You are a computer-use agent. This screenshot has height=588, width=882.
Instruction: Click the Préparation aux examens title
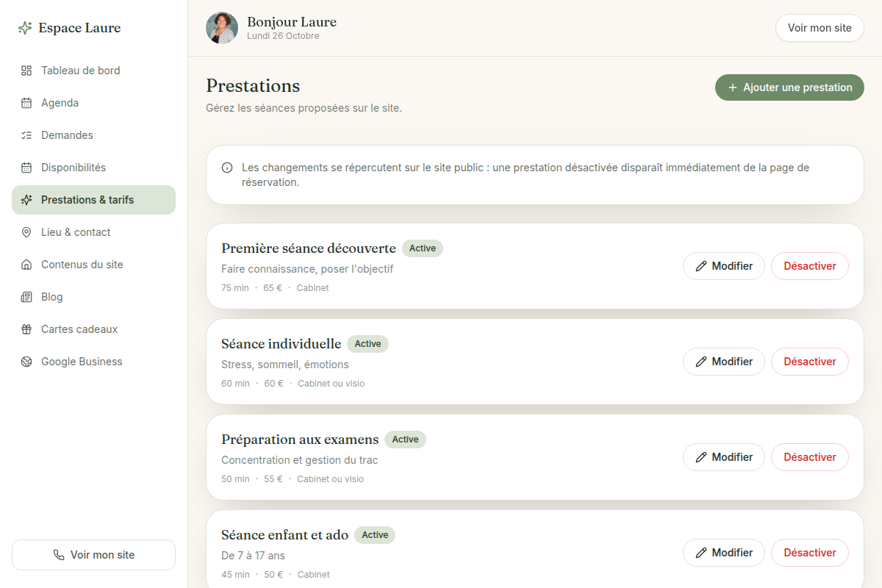pos(300,440)
